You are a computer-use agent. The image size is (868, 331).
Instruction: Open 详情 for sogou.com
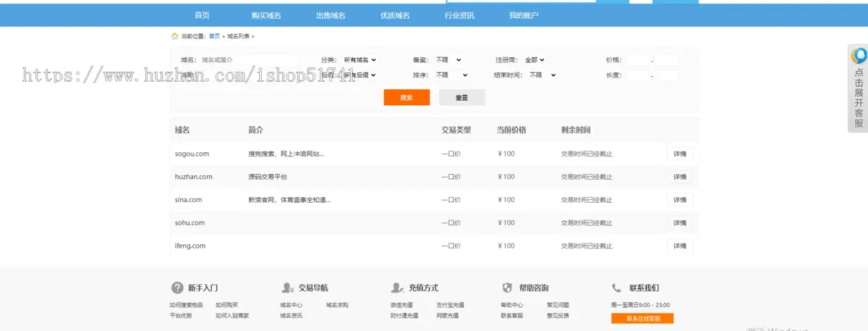click(679, 154)
